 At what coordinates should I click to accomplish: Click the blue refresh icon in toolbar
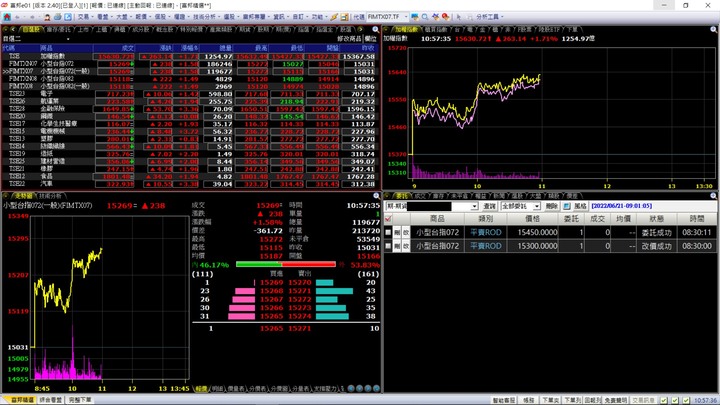point(68,17)
